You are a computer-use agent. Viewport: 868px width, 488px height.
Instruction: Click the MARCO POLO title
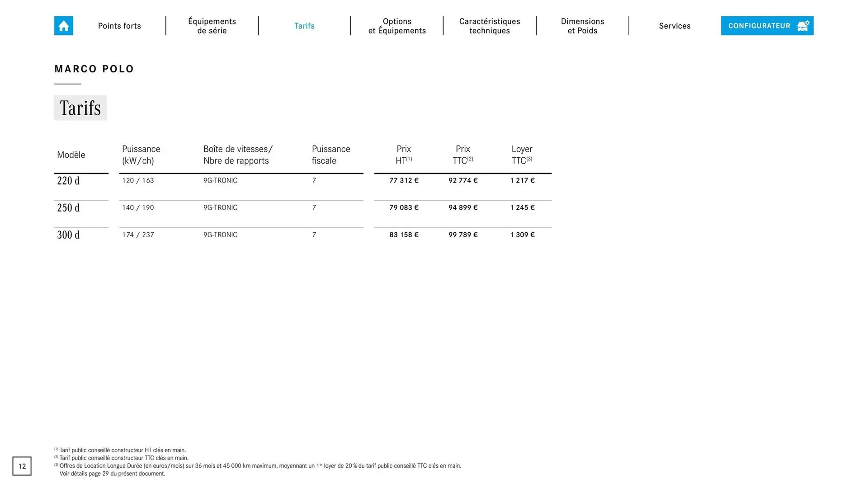(x=94, y=69)
